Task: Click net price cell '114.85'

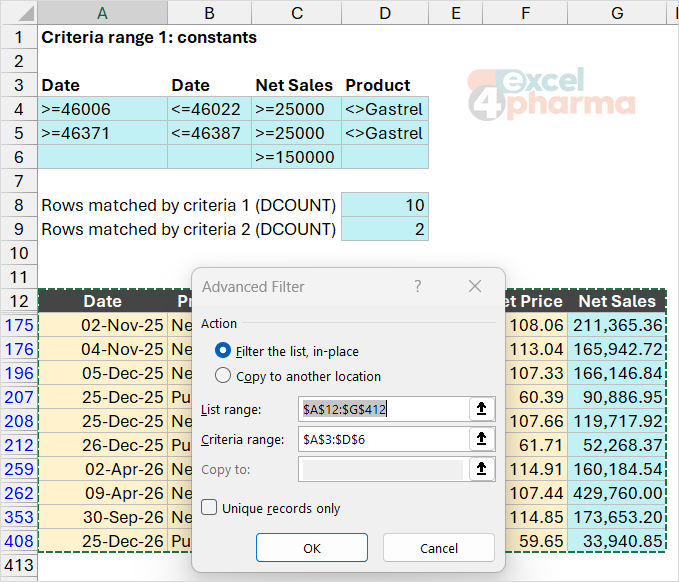Action: pos(536,517)
